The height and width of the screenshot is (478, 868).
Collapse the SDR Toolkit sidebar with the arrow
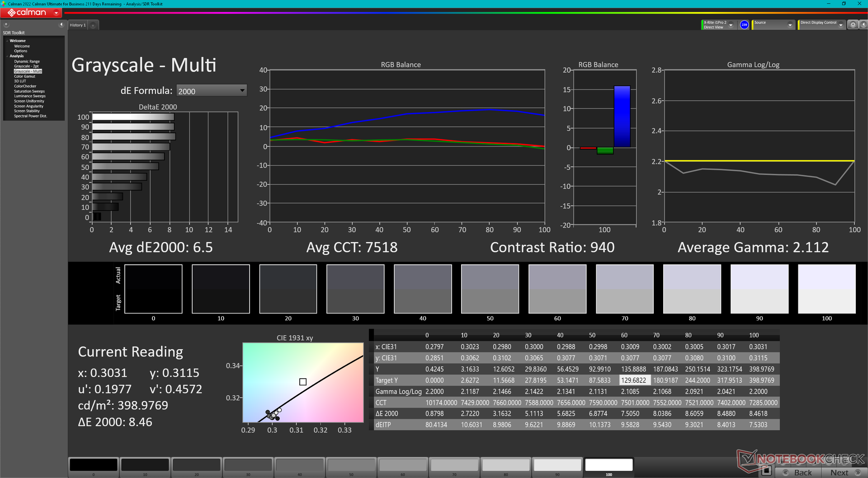click(x=61, y=24)
